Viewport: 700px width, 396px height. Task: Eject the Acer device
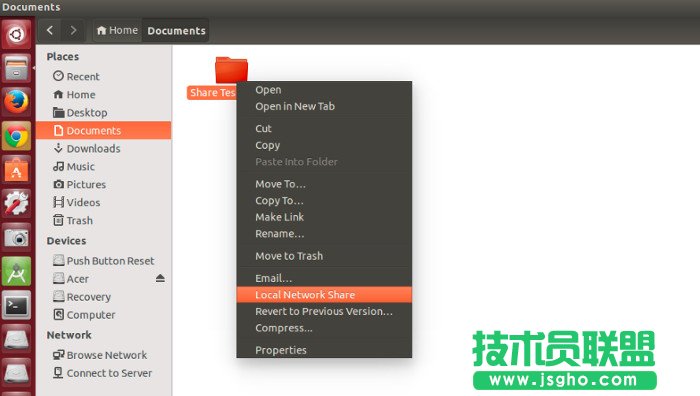click(x=160, y=279)
